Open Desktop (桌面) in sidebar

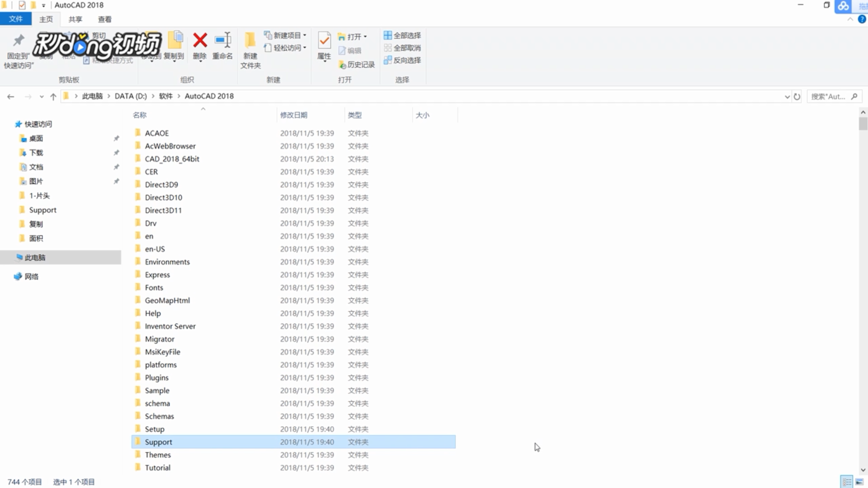click(36, 139)
